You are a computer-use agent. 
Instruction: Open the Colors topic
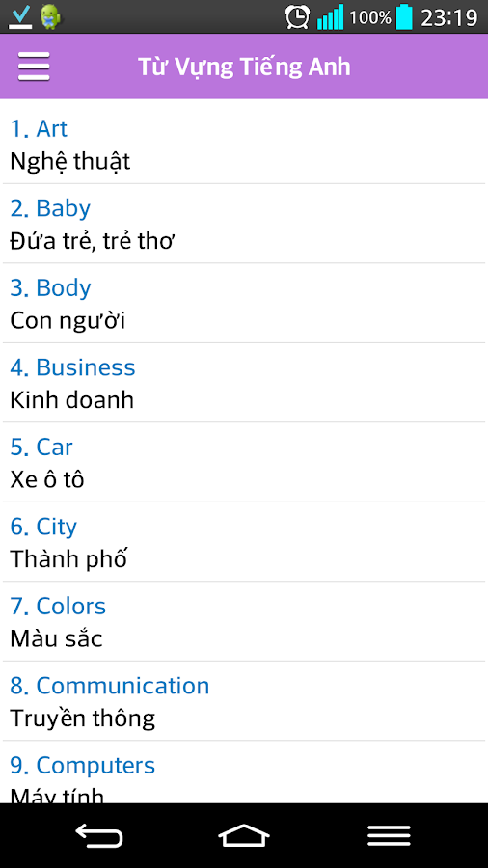(244, 622)
